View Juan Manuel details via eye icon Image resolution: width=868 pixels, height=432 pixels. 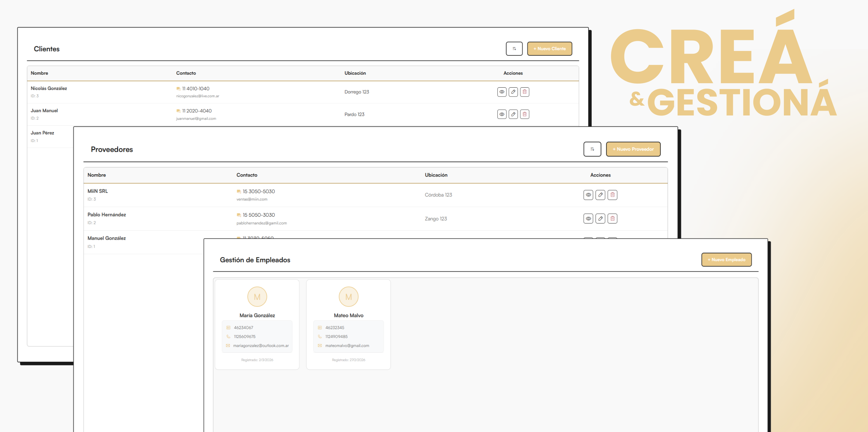(x=502, y=114)
